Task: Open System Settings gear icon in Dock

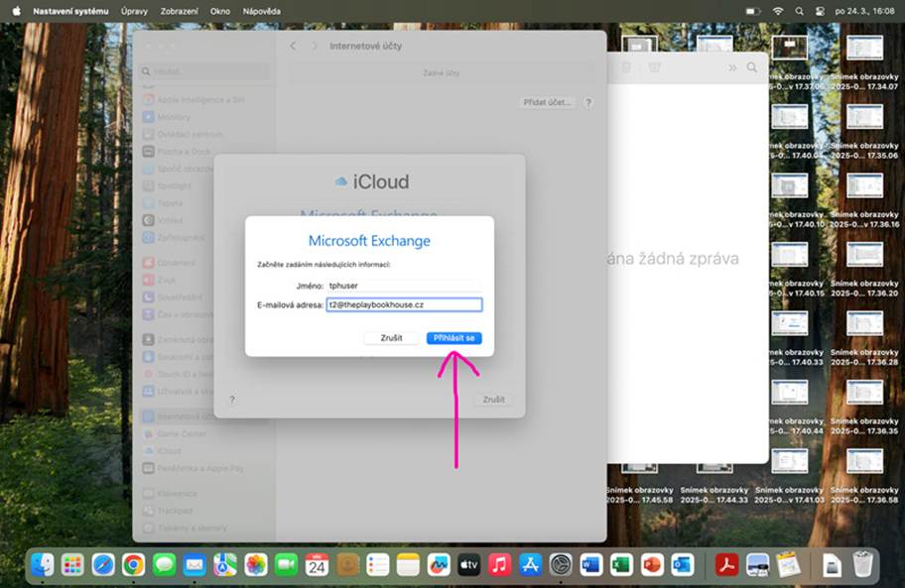Action: pos(561,565)
